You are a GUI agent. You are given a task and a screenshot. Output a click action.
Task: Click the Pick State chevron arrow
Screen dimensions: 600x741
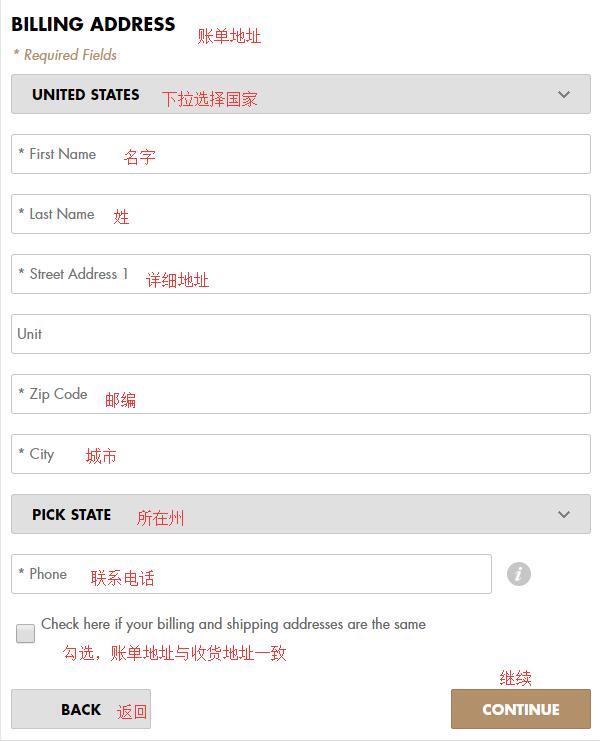pos(563,514)
